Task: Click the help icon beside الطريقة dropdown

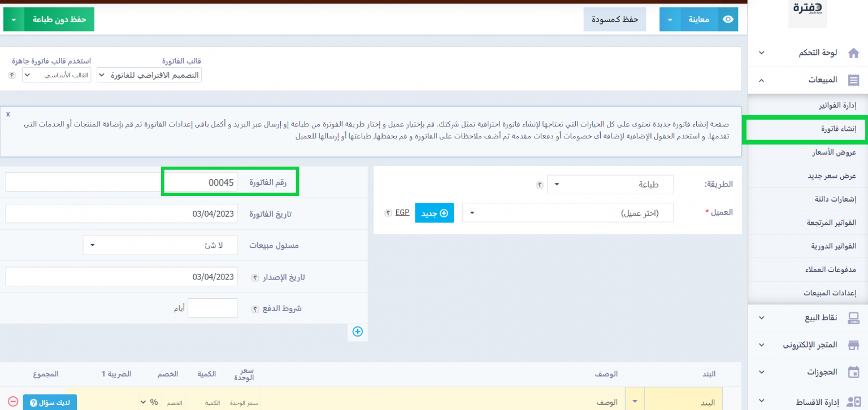Action: (540, 185)
